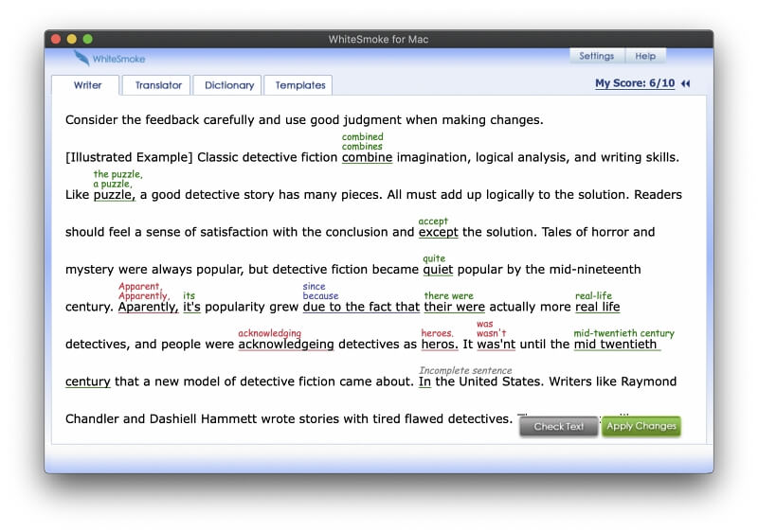The height and width of the screenshot is (532, 758).
Task: Select the suggestion 'its'
Action: coord(189,296)
